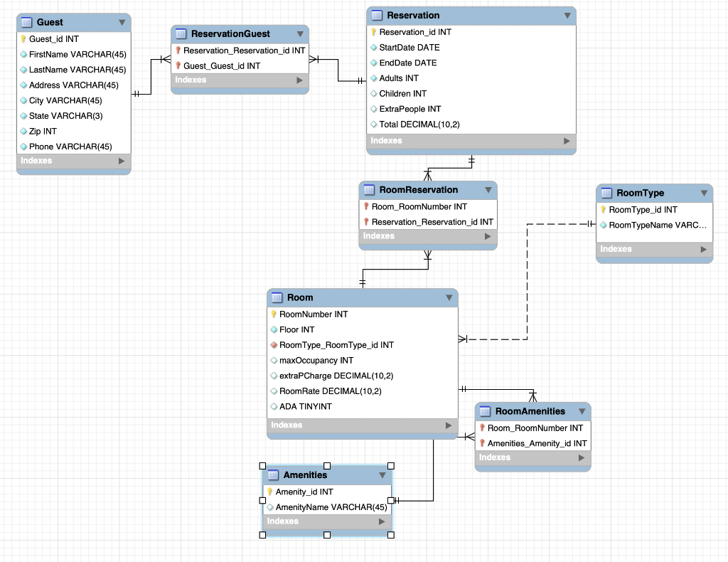The height and width of the screenshot is (562, 728).
Task: Click the red foreign key icon for RoomType_RoomType_id
Action: (x=274, y=345)
